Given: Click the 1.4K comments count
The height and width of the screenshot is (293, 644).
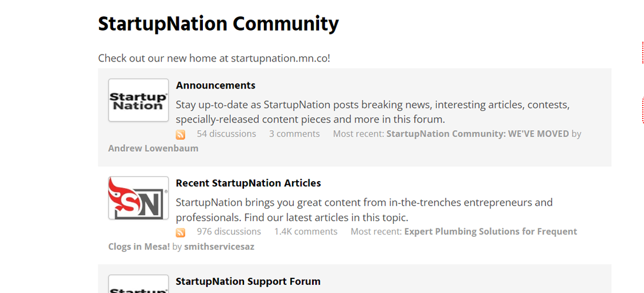Looking at the screenshot, I should click(306, 231).
